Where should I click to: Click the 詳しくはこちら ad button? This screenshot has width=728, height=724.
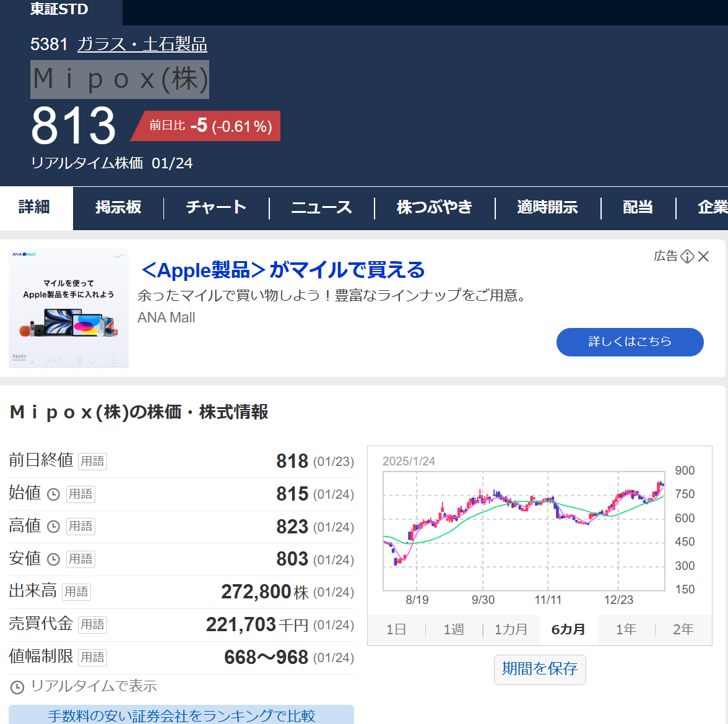630,342
